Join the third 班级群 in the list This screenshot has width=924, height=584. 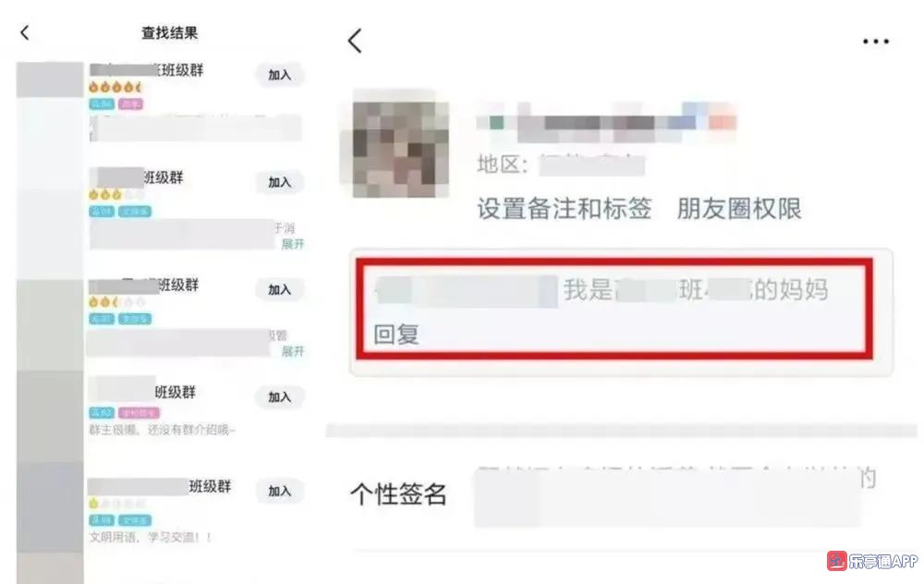(279, 289)
